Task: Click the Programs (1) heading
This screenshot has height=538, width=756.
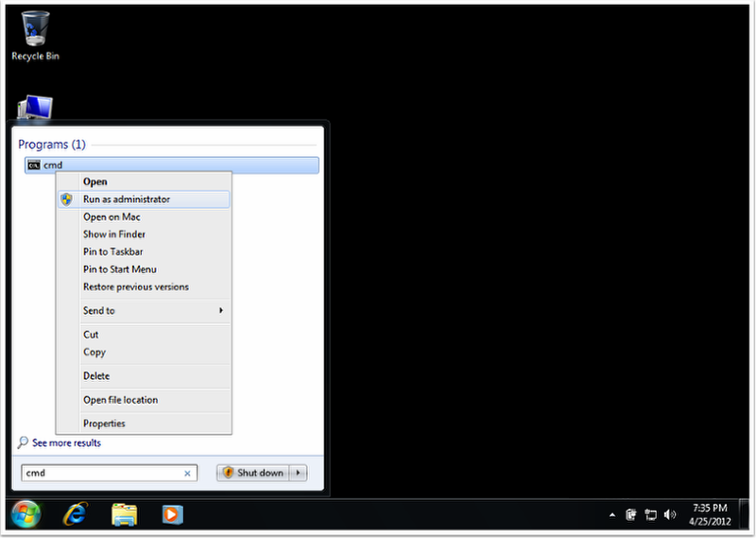Action: [52, 145]
